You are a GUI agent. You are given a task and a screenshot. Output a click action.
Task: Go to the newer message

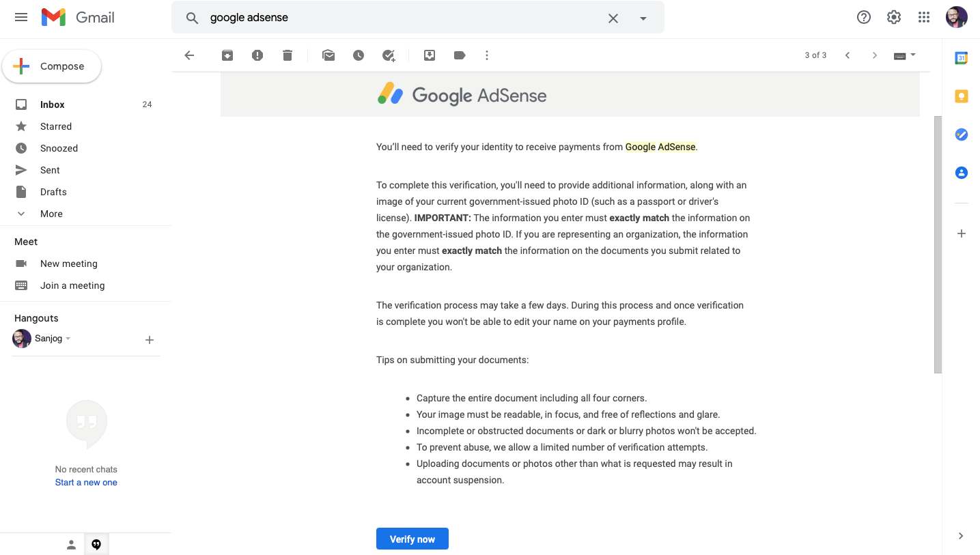tap(848, 55)
